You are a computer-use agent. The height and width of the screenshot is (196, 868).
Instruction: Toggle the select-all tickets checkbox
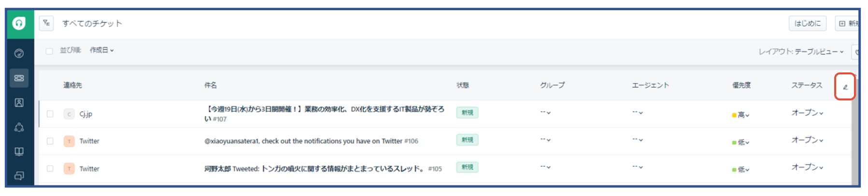point(49,51)
